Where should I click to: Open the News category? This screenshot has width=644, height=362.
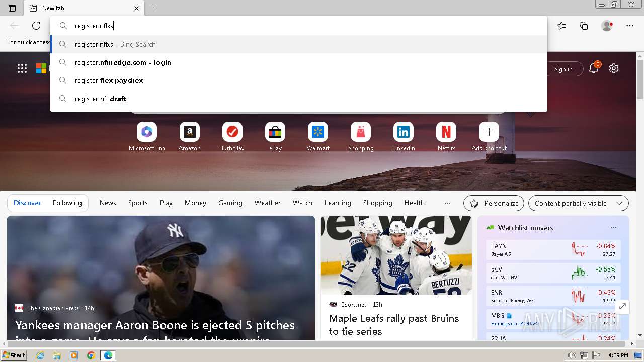click(108, 203)
